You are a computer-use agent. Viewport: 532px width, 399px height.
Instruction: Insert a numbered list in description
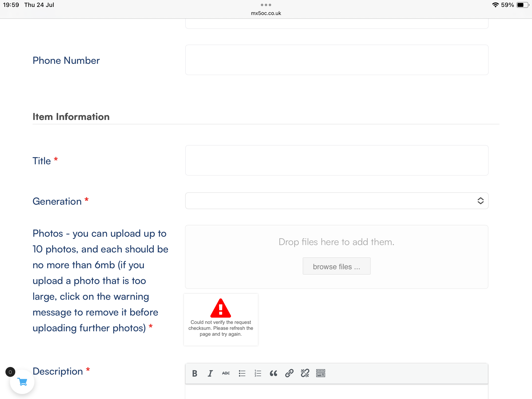pos(258,373)
